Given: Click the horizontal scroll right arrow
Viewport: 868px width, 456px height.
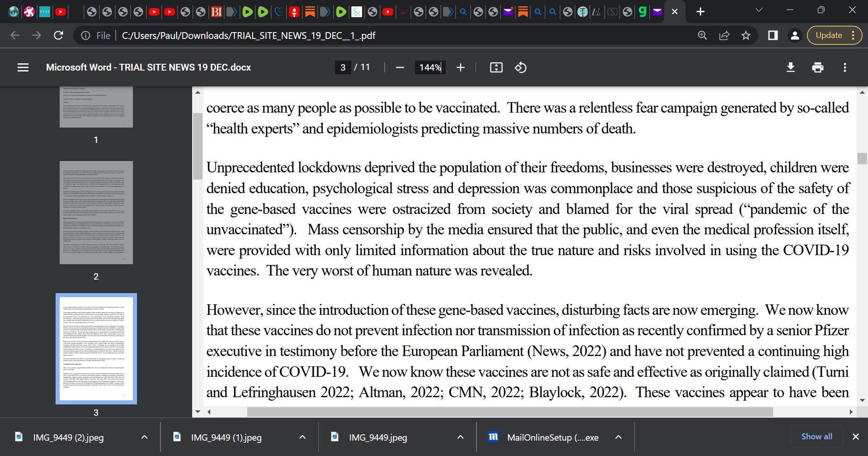Looking at the screenshot, I should click(851, 412).
